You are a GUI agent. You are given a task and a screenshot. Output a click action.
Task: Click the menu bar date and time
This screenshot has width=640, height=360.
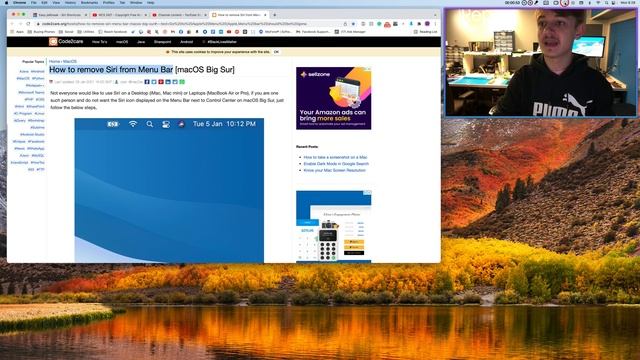(628, 2)
